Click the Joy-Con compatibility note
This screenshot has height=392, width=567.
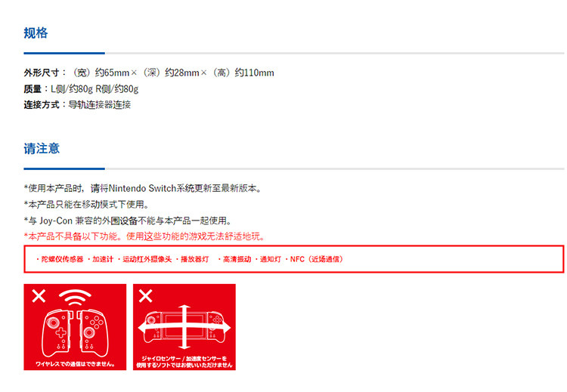click(x=128, y=221)
